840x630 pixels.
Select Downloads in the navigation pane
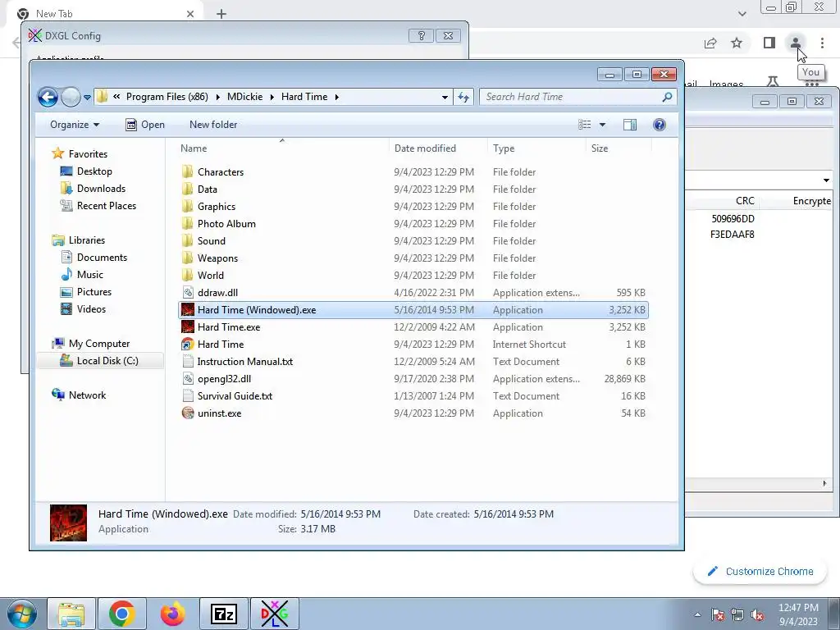point(94,189)
